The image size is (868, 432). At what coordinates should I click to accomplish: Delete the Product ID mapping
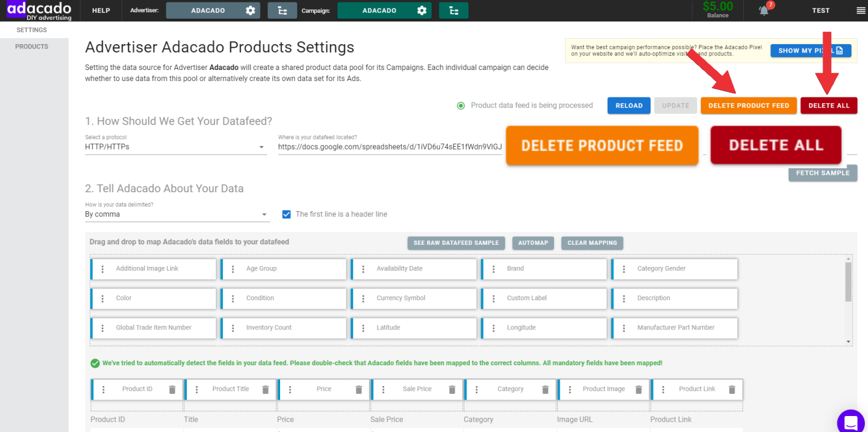(172, 389)
